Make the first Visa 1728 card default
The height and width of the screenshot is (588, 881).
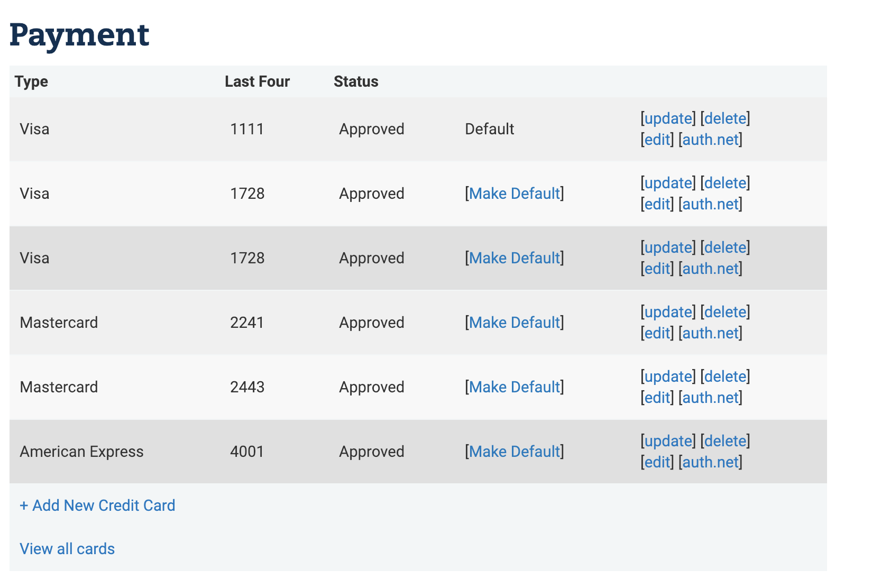pos(514,194)
